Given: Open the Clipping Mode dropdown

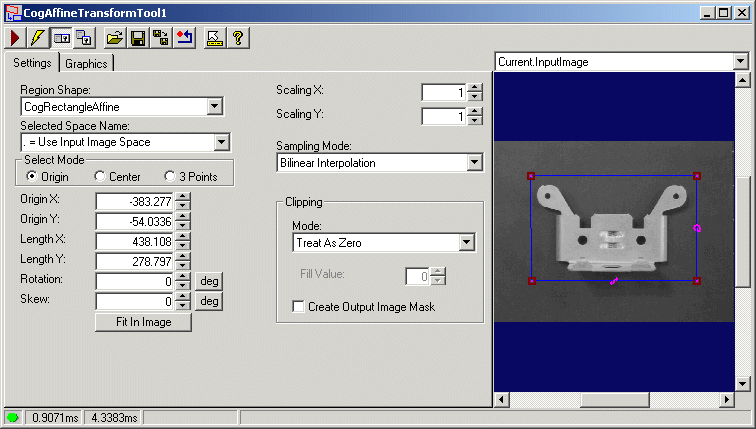Looking at the screenshot, I should [x=466, y=242].
